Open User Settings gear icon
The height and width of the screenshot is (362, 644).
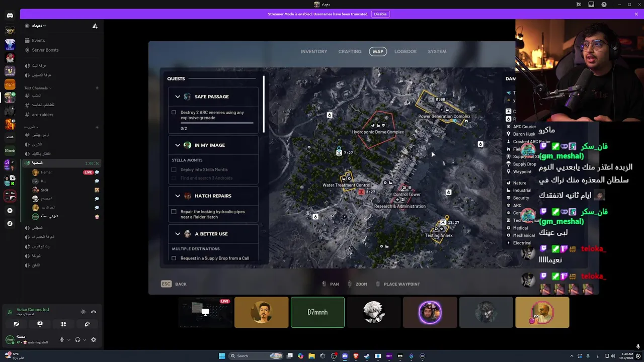click(93, 340)
